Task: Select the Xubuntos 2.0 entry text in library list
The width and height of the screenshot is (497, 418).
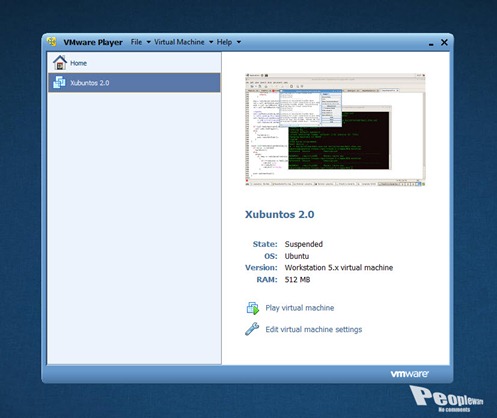Action: click(x=90, y=83)
